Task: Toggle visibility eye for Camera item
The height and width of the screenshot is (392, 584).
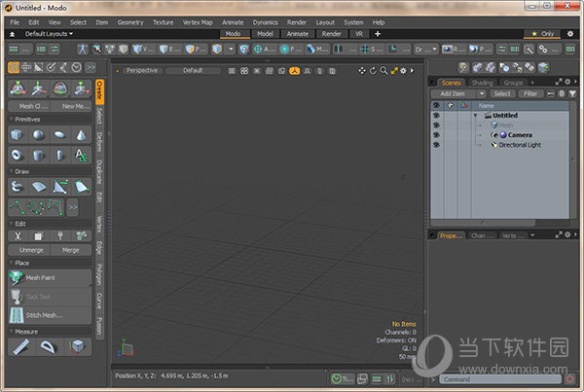Action: [436, 135]
